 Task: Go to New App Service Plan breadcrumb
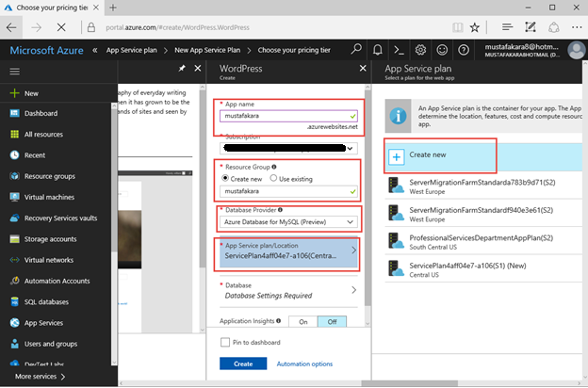coord(207,50)
